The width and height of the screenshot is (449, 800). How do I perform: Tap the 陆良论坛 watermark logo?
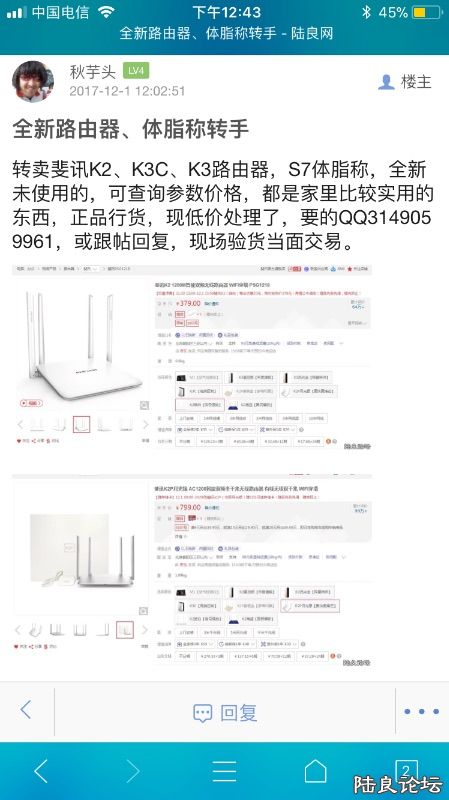(x=398, y=785)
